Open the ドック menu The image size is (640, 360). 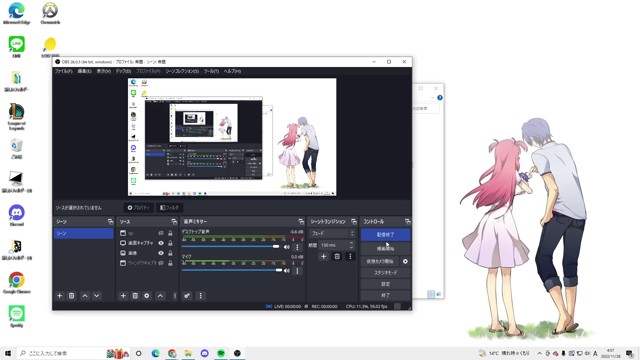tap(123, 71)
